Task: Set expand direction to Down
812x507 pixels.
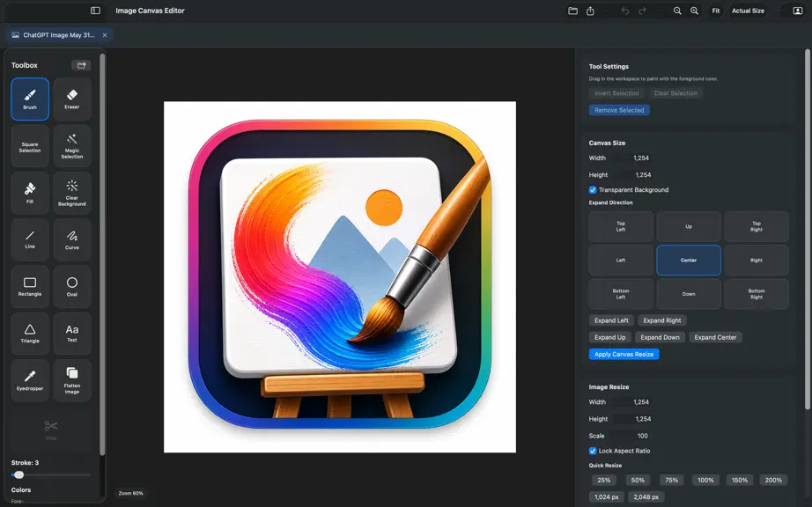Action: [x=689, y=294]
